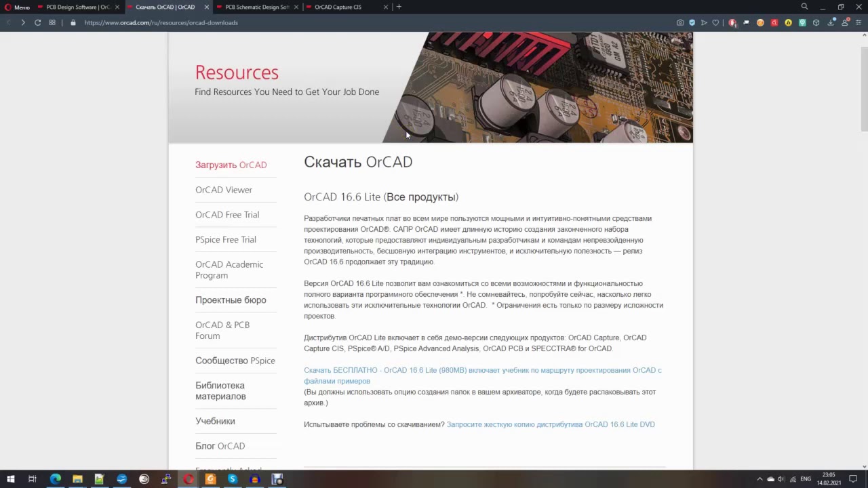Click the request OrCAD 16.6 Lite DVD link
This screenshot has width=868, height=488.
(551, 424)
